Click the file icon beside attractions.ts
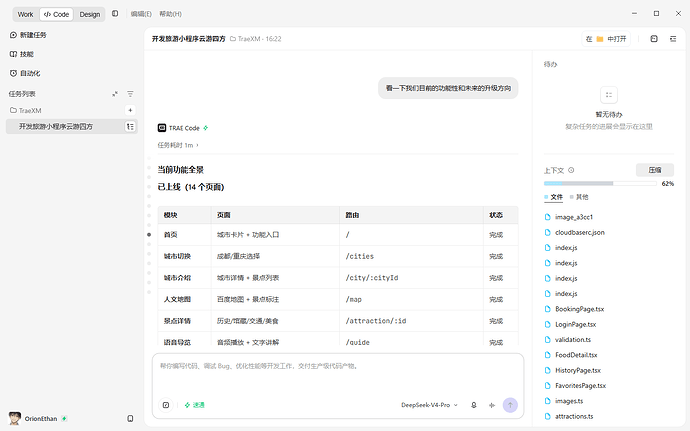 click(x=548, y=416)
